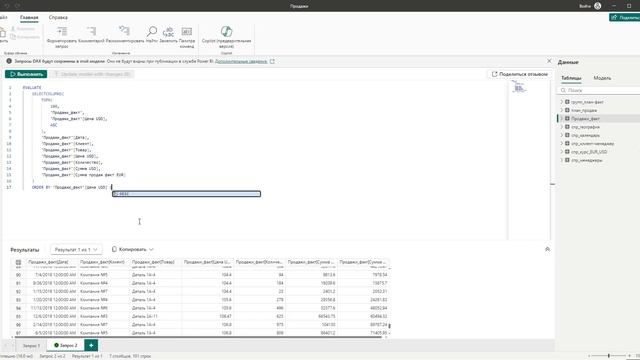640x360 pixels.
Task: Click the results vertical scrollbar
Action: point(389,326)
